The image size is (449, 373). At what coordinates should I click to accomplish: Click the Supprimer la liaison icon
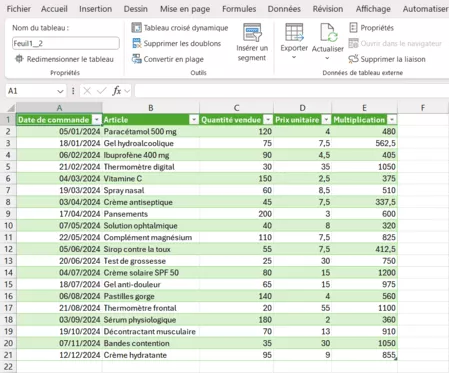pyautogui.click(x=353, y=59)
